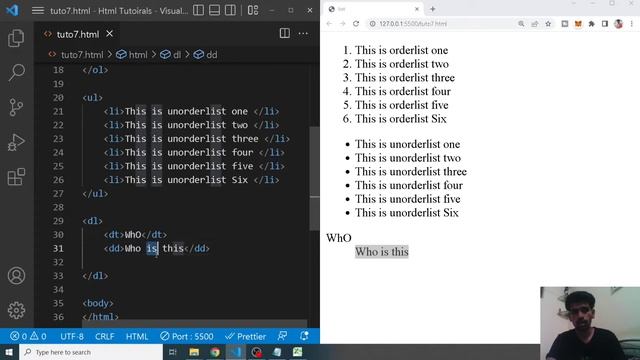Open the Chrome profile avatar

[618, 24]
